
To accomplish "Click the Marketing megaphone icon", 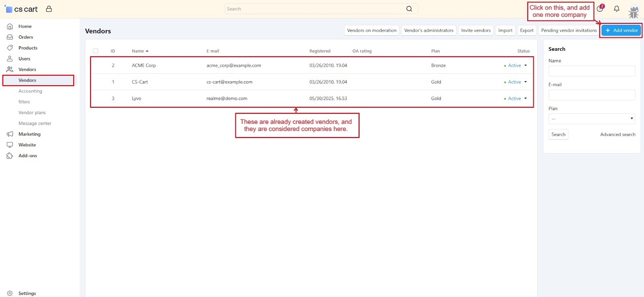I will click(x=10, y=134).
